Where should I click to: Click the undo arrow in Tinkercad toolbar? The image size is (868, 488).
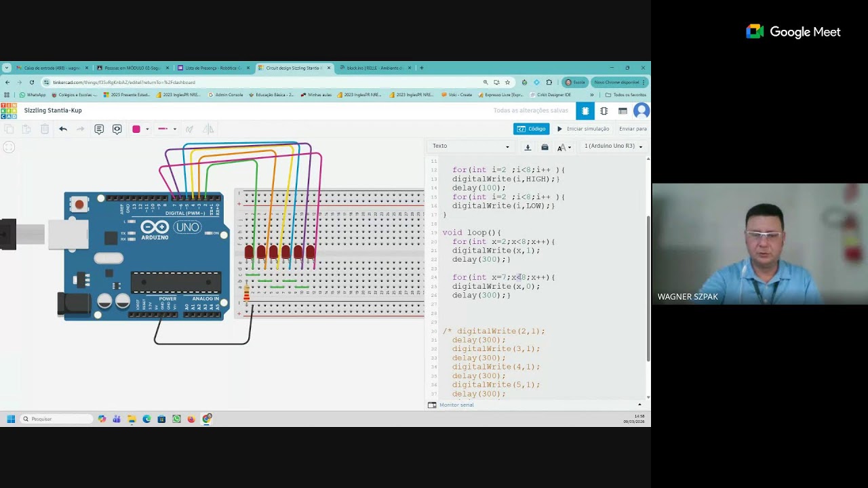click(x=63, y=129)
